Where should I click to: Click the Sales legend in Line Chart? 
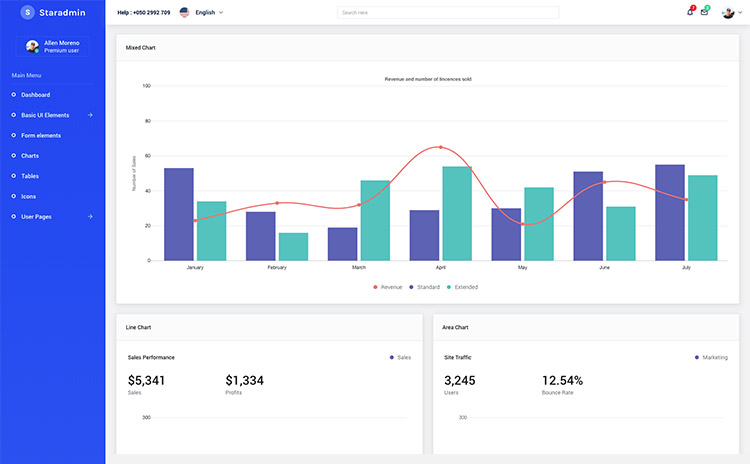400,357
